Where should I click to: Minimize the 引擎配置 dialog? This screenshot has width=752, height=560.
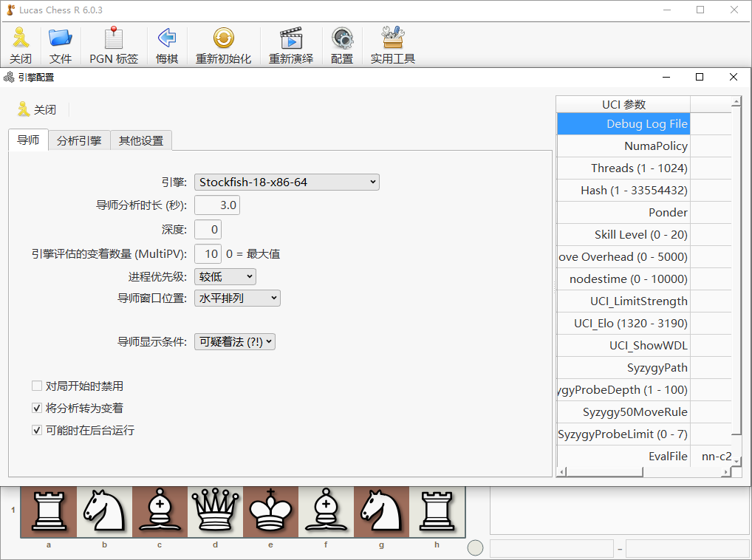point(666,77)
